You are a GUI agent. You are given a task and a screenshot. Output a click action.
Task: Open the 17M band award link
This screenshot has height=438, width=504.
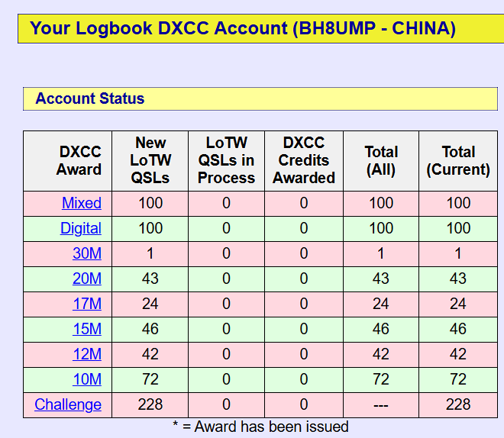tap(87, 304)
